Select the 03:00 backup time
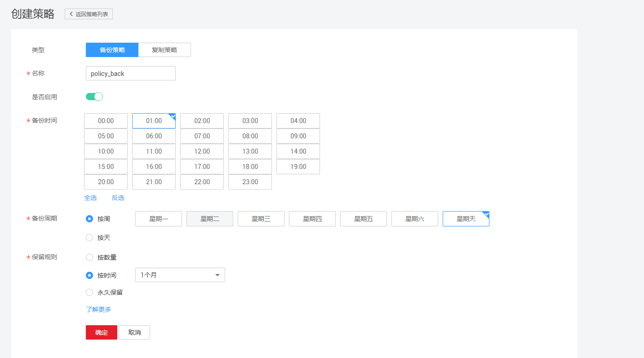This screenshot has height=358, width=644. pos(250,121)
